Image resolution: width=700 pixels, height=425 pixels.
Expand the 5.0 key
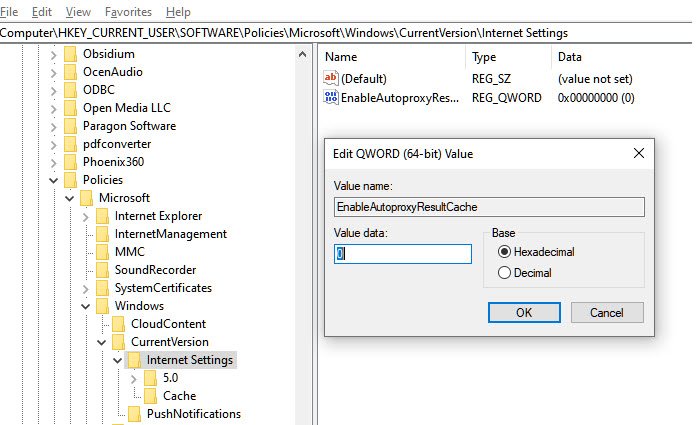pyautogui.click(x=134, y=379)
